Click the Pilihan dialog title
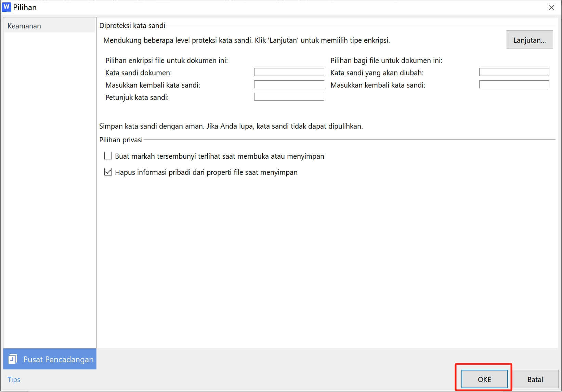Image resolution: width=562 pixels, height=392 pixels. [x=25, y=7]
